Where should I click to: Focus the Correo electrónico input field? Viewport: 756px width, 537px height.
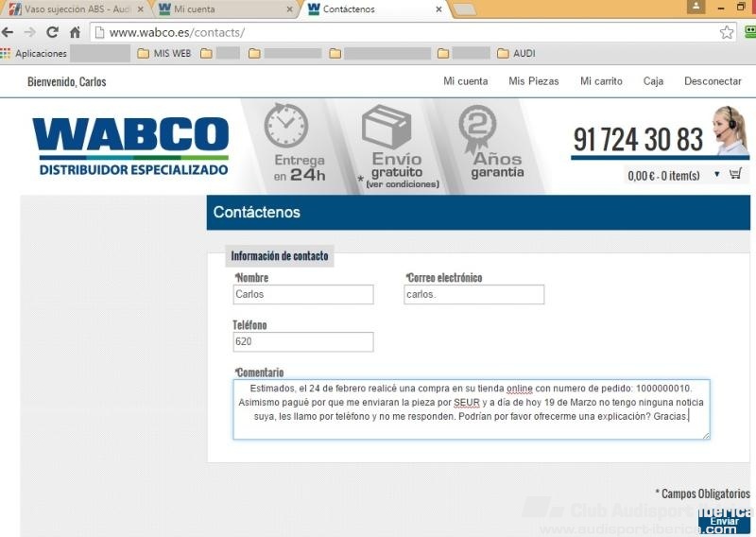click(474, 294)
